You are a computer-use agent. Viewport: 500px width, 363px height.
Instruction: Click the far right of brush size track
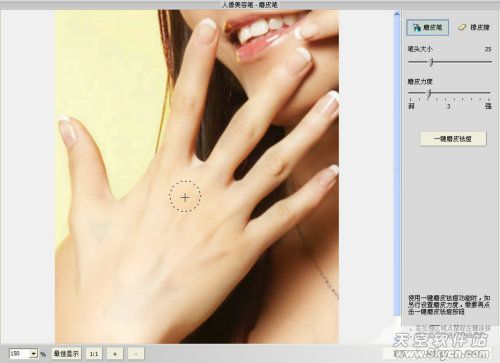click(490, 62)
